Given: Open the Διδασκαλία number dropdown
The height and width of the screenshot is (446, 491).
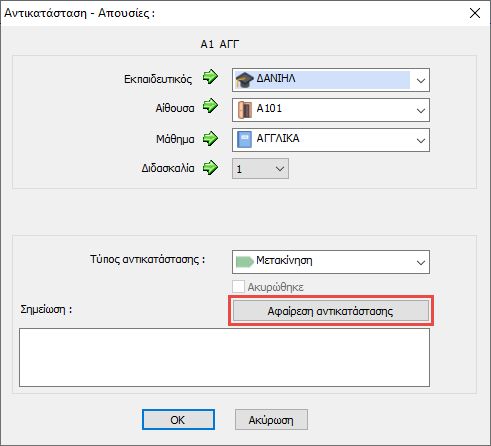Looking at the screenshot, I should 260,169.
